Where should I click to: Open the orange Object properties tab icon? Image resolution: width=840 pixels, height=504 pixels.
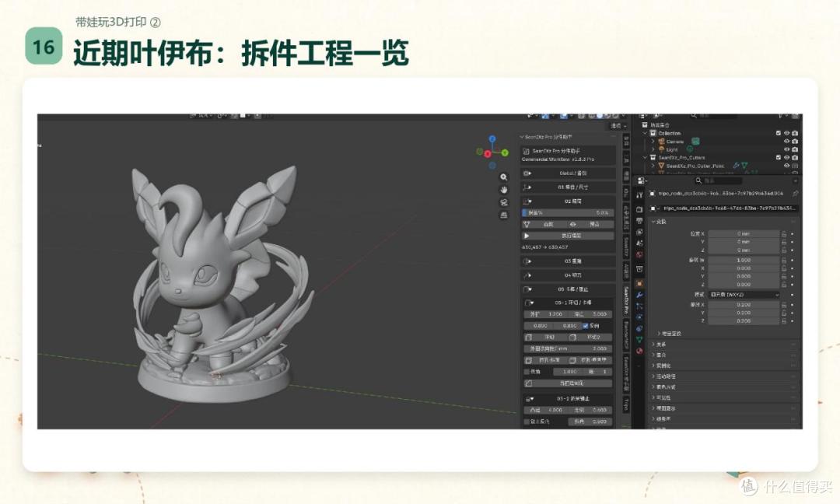(639, 283)
